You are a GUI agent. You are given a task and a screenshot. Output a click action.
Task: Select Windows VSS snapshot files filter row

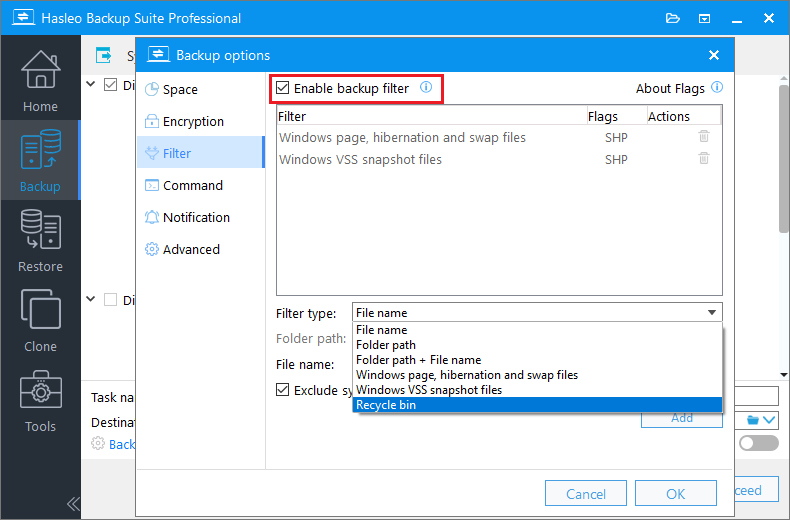499,159
